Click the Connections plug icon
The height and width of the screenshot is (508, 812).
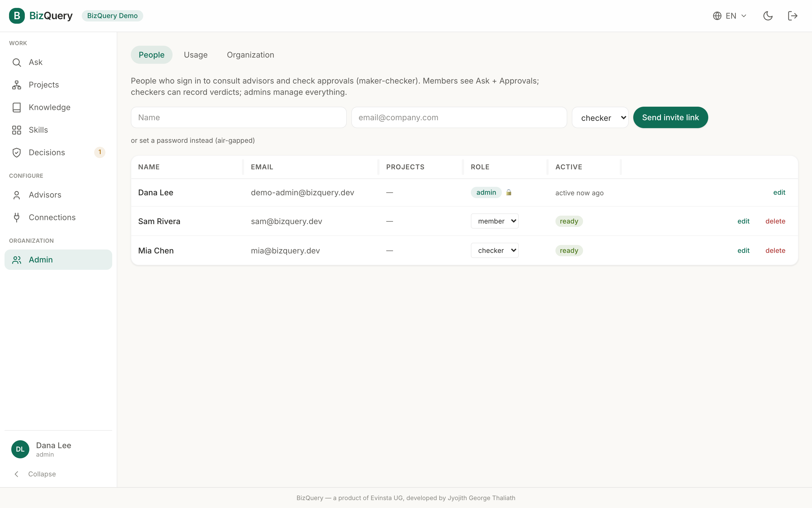pos(16,218)
